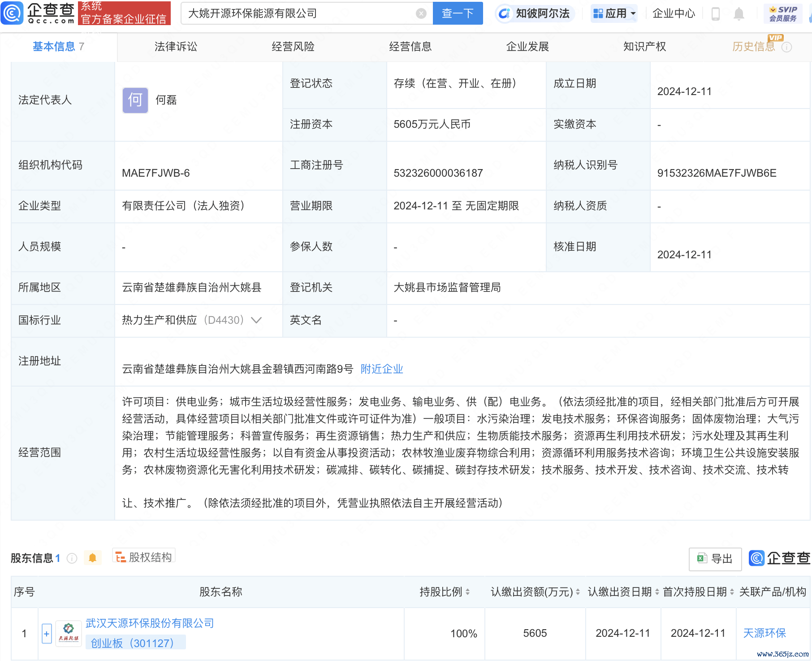Viewport: 812px width, 661px height.
Task: Click the info icon next to 股东信息
Action: (72, 558)
